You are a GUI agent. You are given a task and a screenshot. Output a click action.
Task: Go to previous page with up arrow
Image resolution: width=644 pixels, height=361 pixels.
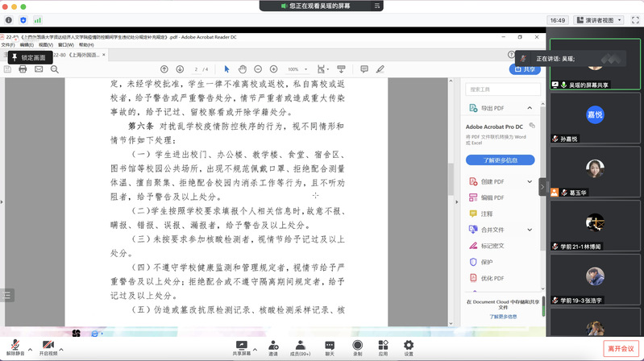click(x=164, y=69)
